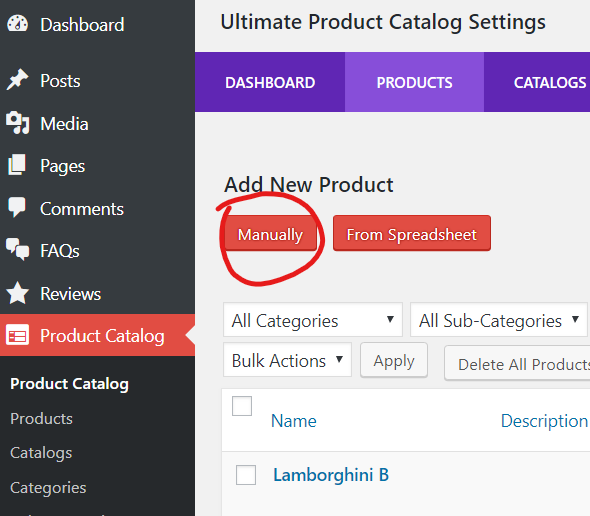Screen dimensions: 590x516
Task: Click the Reviews star icon
Action: [17, 293]
